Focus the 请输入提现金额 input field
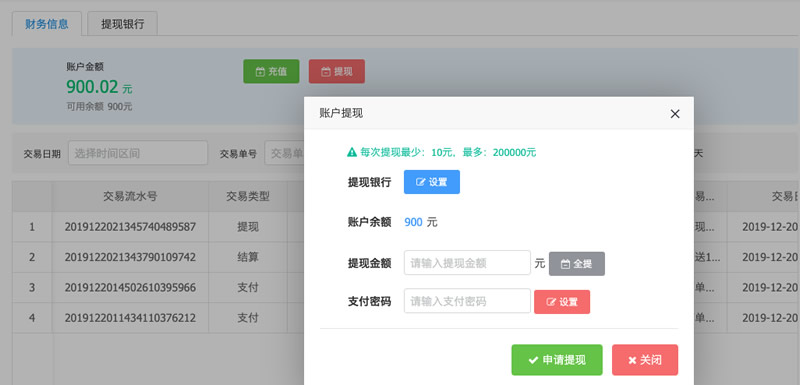Screen dimensions: 800x385 click(x=467, y=263)
